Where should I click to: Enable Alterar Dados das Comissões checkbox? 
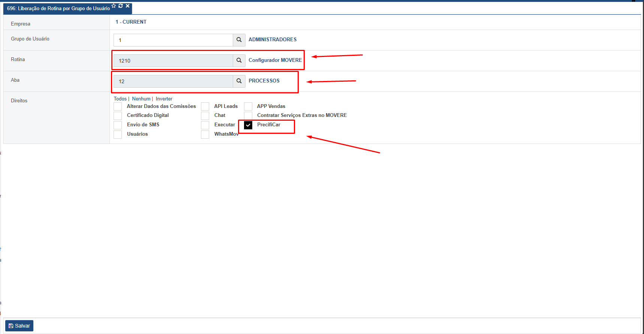[x=118, y=106]
